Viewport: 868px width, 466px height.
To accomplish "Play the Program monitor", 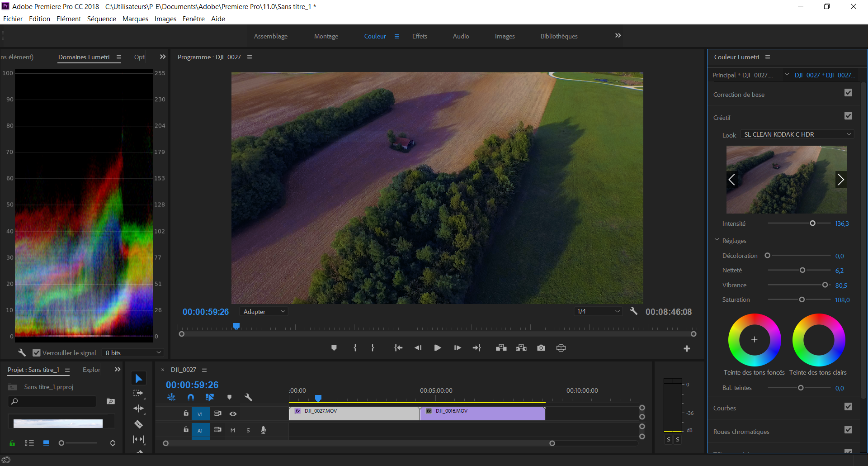I will click(438, 348).
